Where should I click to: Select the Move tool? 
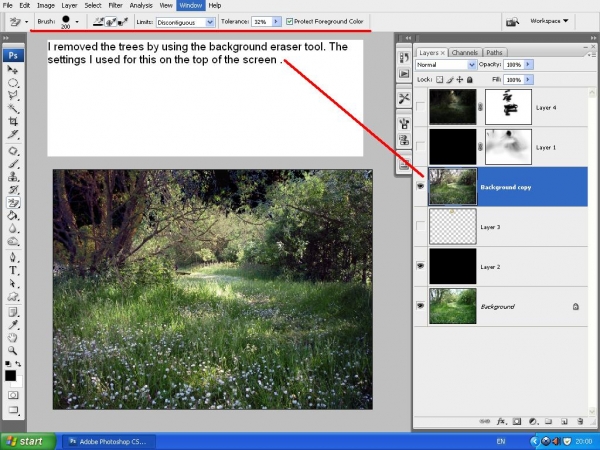pyautogui.click(x=13, y=70)
